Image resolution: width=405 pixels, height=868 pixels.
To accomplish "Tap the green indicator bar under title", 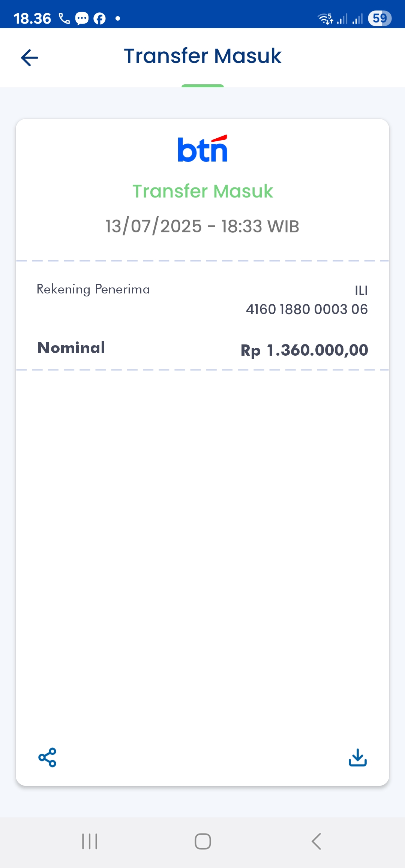I will click(202, 86).
